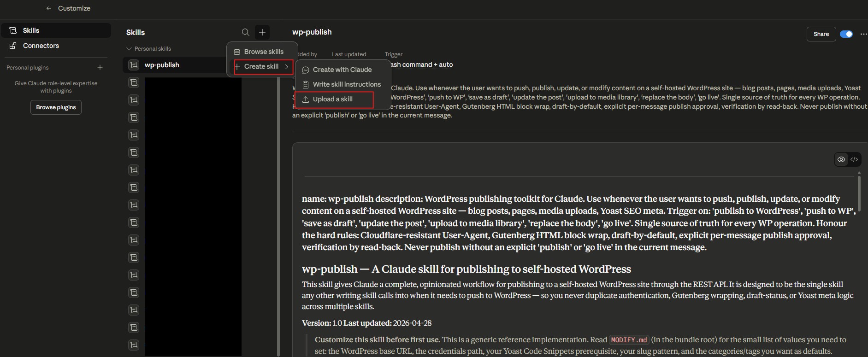The width and height of the screenshot is (868, 357).
Task: Expand Create skill submenu chevron
Action: point(287,66)
